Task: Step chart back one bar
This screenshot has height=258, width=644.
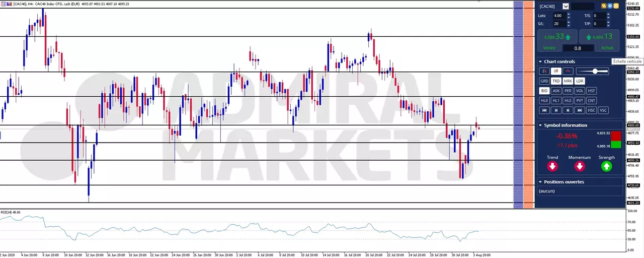Action: 556,110
